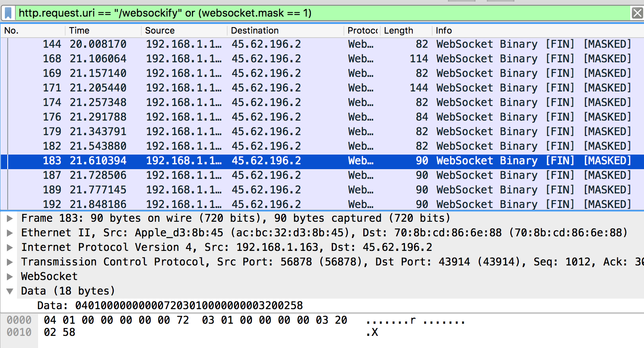Image resolution: width=644 pixels, height=348 pixels.
Task: Sort packets by the Source column
Action: point(160,31)
